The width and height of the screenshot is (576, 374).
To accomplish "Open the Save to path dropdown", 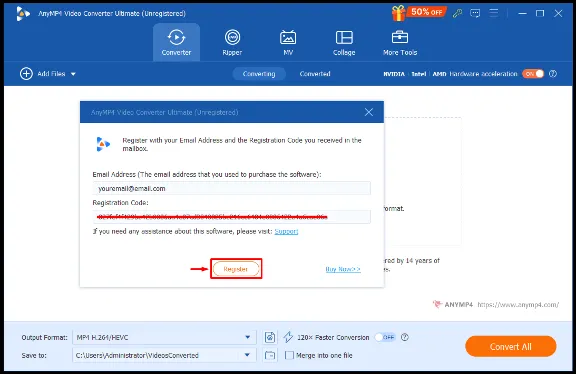I will (164, 355).
